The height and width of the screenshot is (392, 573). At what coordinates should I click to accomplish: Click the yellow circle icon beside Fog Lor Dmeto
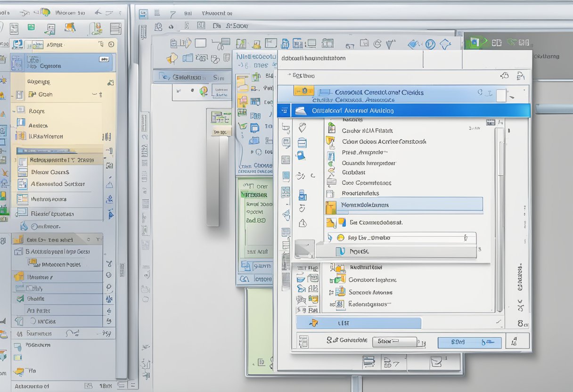click(x=340, y=238)
